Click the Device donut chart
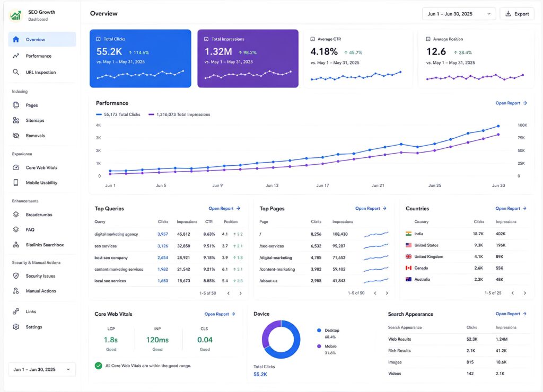This screenshot has height=392, width=543. [281, 340]
